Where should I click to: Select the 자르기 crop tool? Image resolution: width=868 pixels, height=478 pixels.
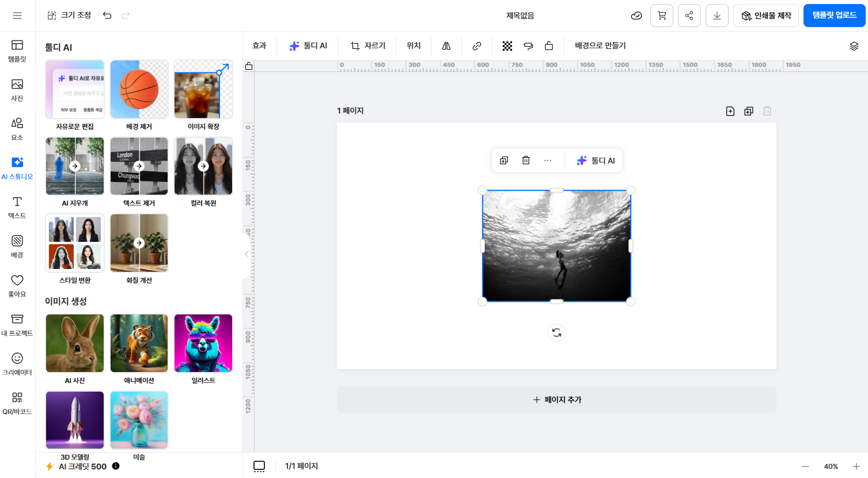(x=368, y=46)
